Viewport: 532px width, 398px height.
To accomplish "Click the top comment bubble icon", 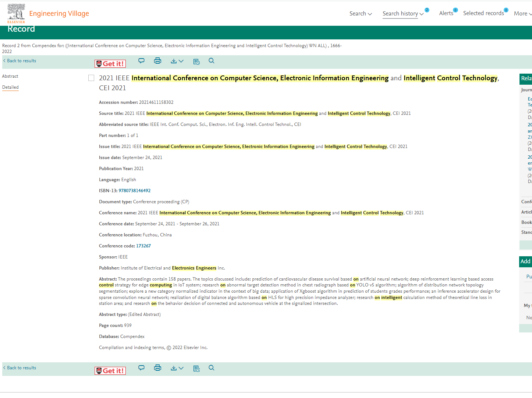I will coord(141,61).
